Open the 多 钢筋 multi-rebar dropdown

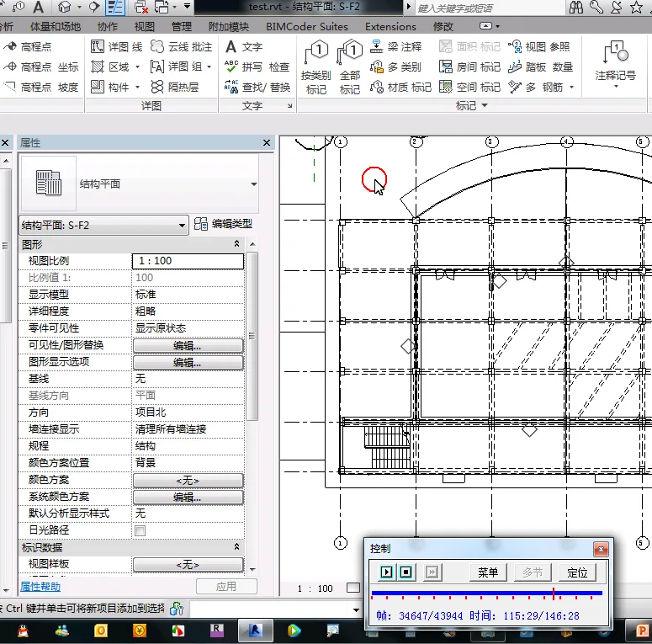(x=572, y=87)
